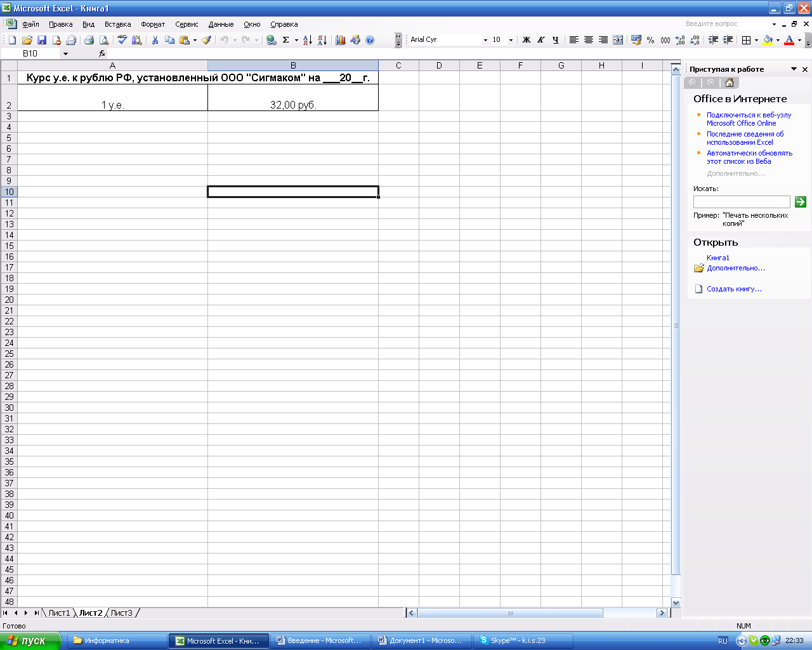Toggle bold (Ж) formatting

(x=527, y=40)
